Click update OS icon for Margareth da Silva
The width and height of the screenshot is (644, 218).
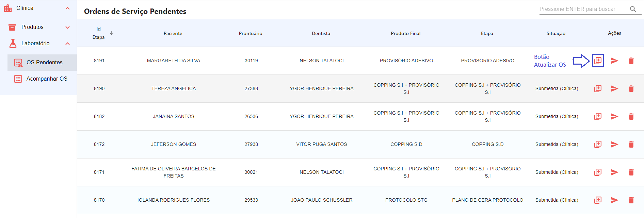598,61
